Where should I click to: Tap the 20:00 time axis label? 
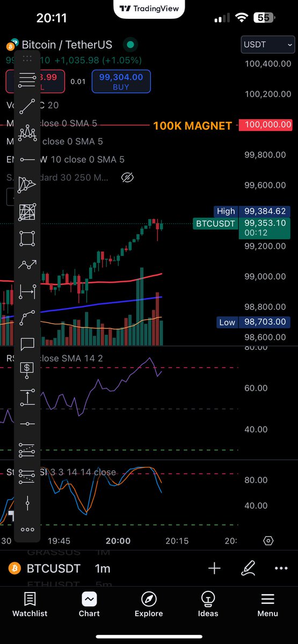pyautogui.click(x=118, y=540)
